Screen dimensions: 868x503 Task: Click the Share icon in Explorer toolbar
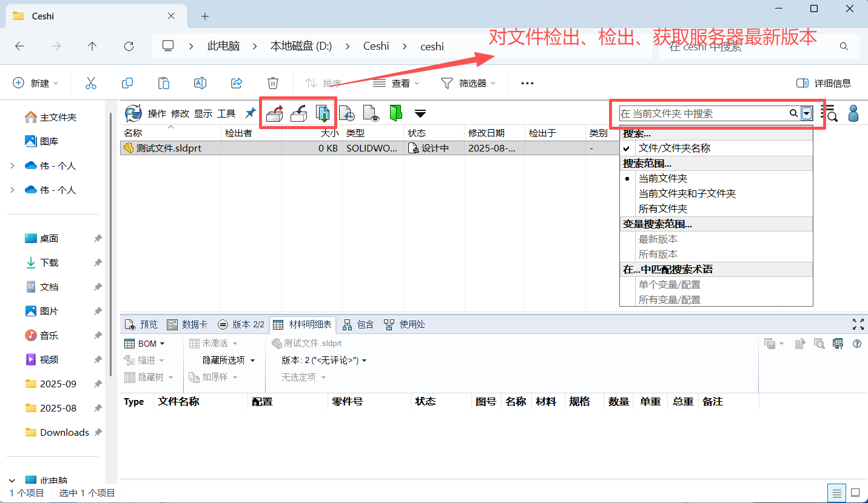pyautogui.click(x=237, y=83)
